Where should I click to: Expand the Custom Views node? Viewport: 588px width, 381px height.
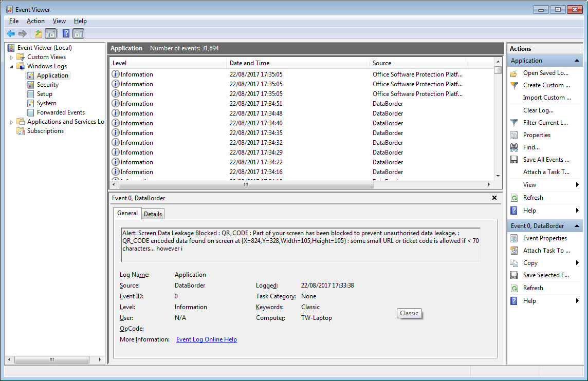click(x=12, y=57)
